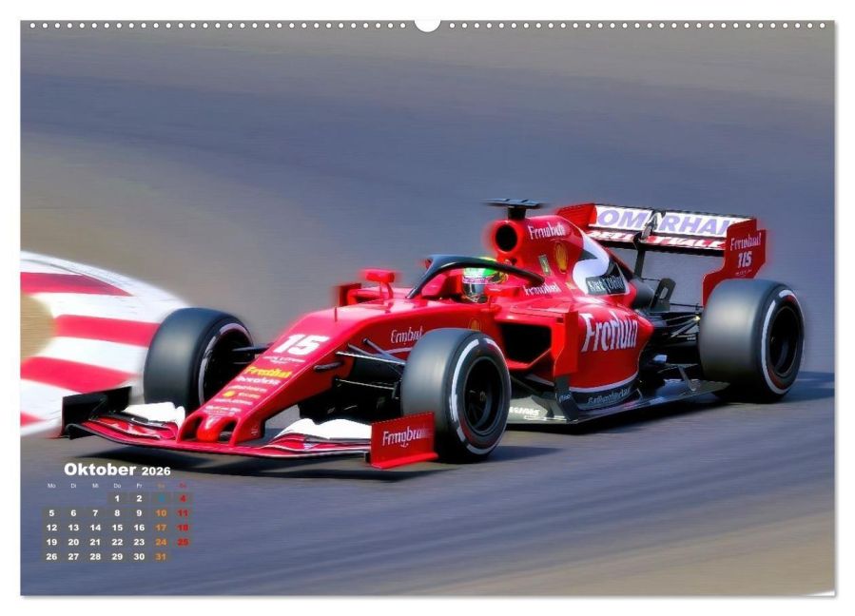The height and width of the screenshot is (616, 855).
Task: Click calendar date 7 in the grid
Action: click(95, 513)
